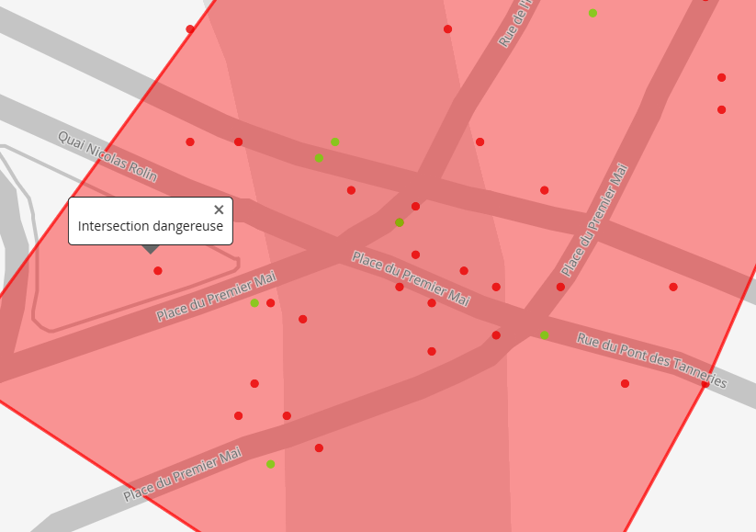Viewport: 756px width, 532px height.
Task: Select the green marker on the central diagonal road
Action: tap(400, 222)
